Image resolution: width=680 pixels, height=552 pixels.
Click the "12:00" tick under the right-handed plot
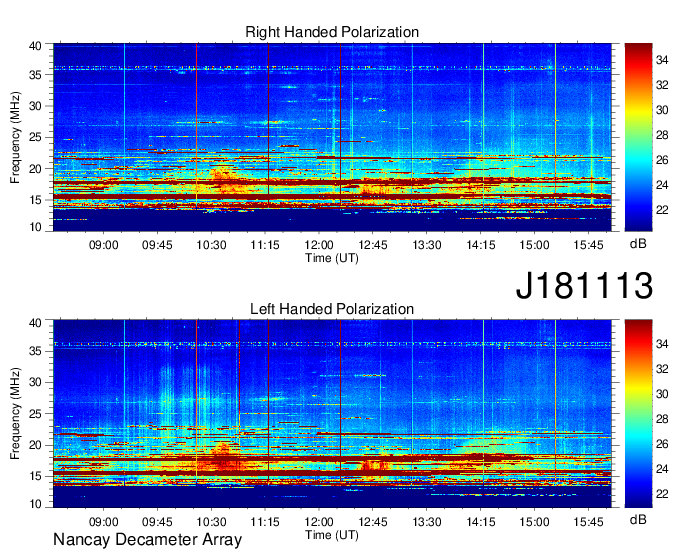tap(319, 245)
